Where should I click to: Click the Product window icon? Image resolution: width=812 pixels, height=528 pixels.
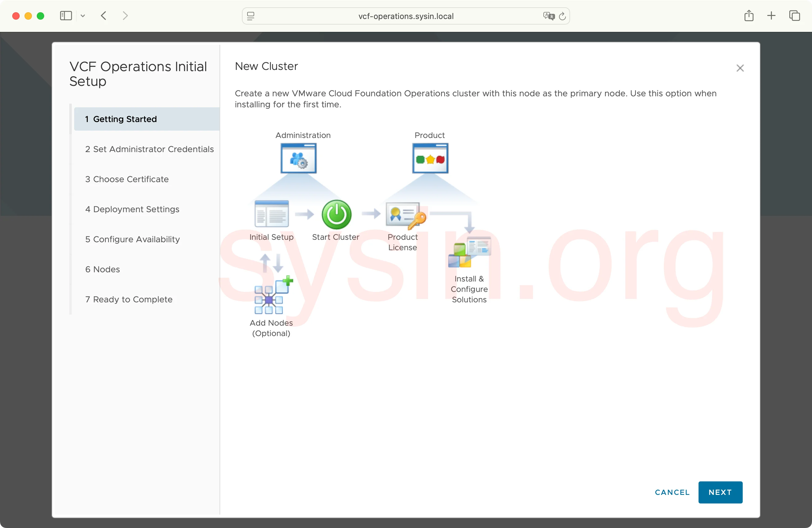pyautogui.click(x=430, y=158)
